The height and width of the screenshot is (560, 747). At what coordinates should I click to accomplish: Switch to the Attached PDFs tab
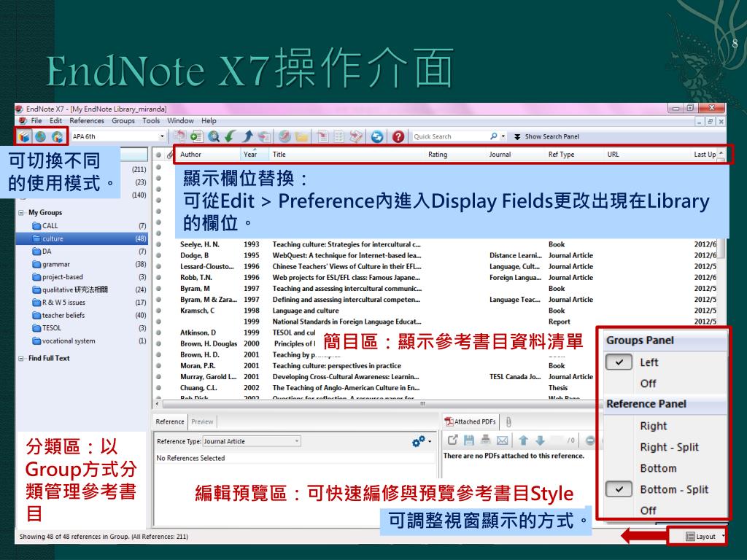pos(471,421)
